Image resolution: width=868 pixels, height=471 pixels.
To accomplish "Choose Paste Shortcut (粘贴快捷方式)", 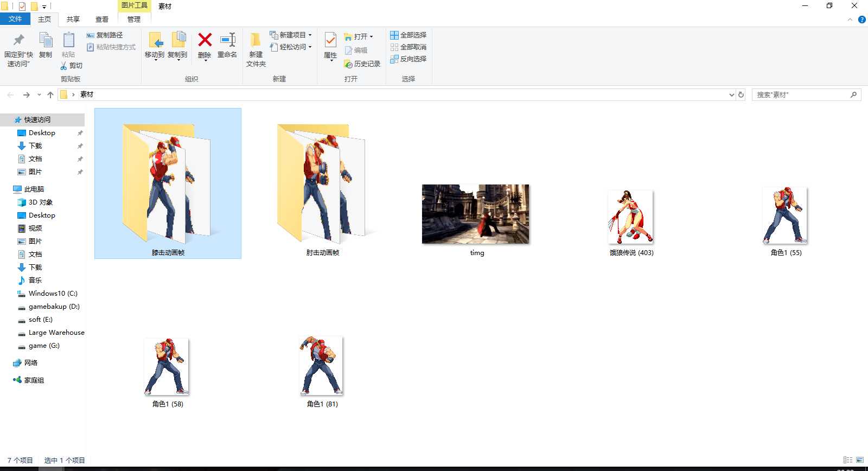I will [x=111, y=47].
